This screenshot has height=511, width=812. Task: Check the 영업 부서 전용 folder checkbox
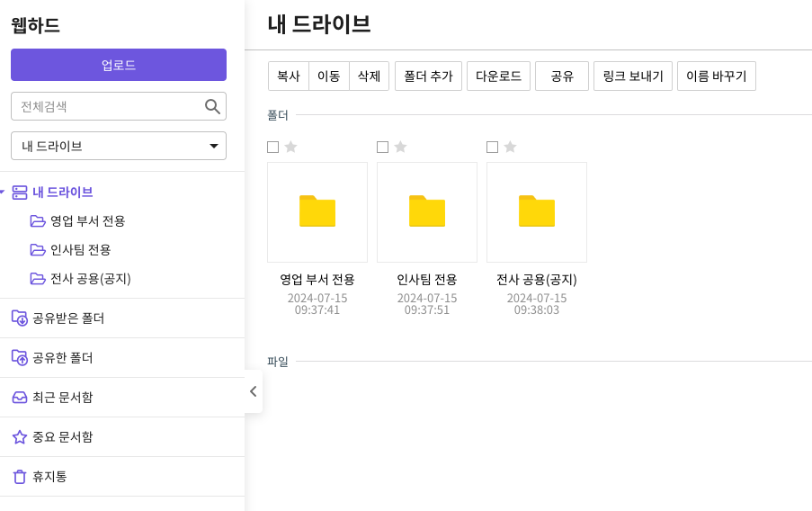click(x=273, y=147)
